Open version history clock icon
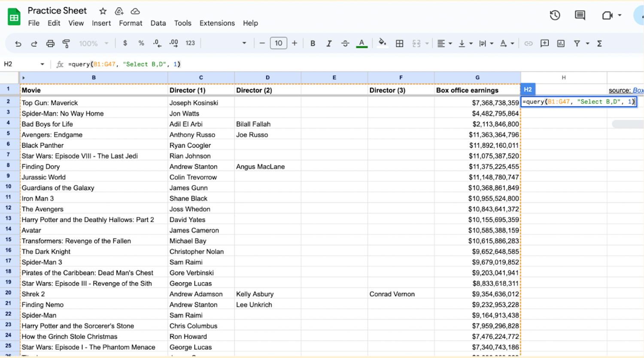This screenshot has width=644, height=358. tap(555, 15)
